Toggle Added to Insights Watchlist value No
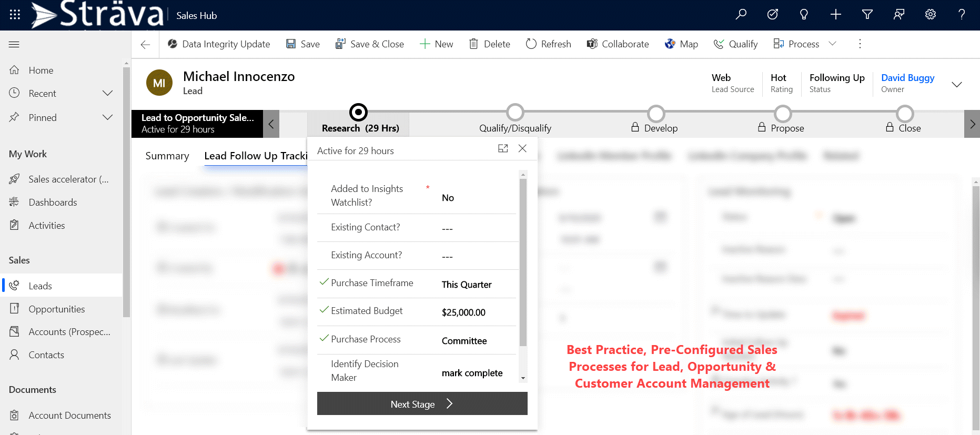Image resolution: width=980 pixels, height=435 pixels. [x=448, y=198]
